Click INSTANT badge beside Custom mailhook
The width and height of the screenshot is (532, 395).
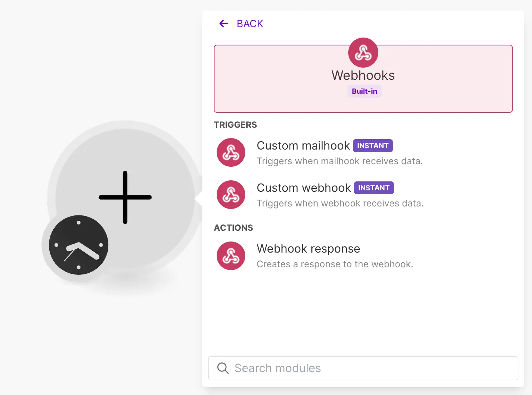(373, 146)
